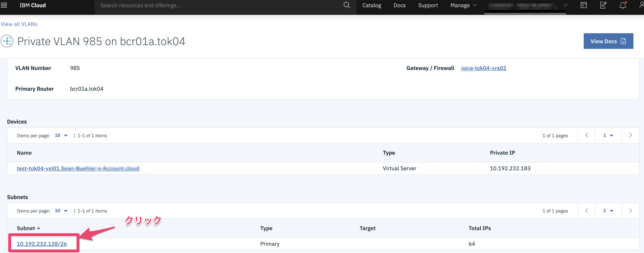Open Subnets items per page dropdown
The height and width of the screenshot is (253, 644).
click(61, 211)
